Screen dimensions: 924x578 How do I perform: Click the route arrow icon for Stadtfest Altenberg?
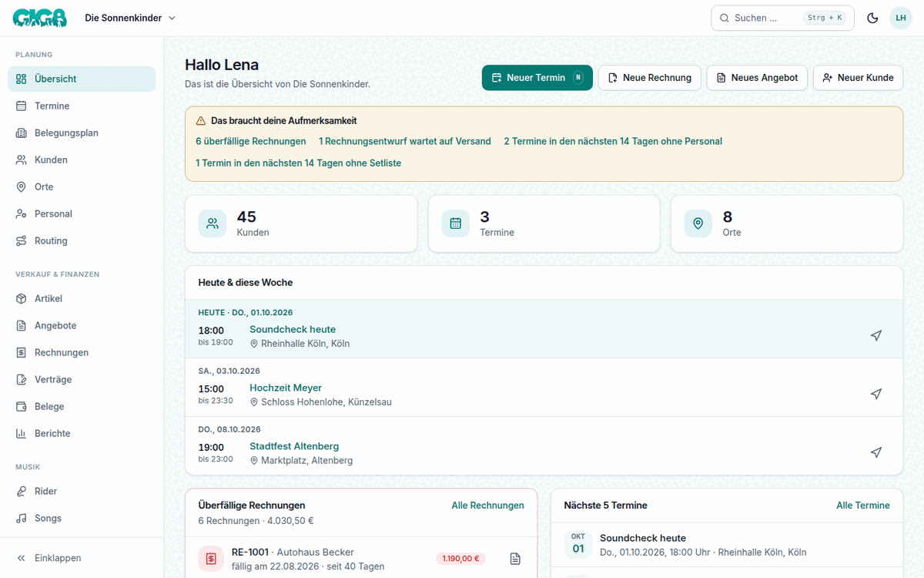875,452
